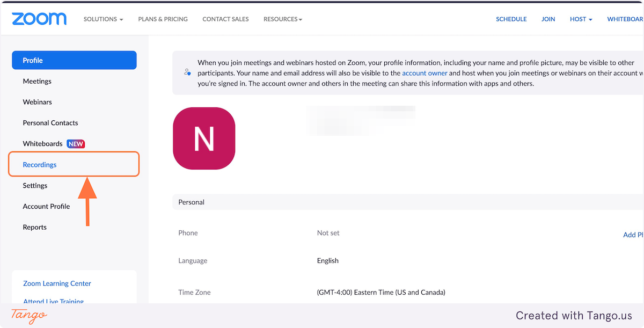Expand the Resources dropdown
Screen dimensions: 644x328
coord(283,19)
